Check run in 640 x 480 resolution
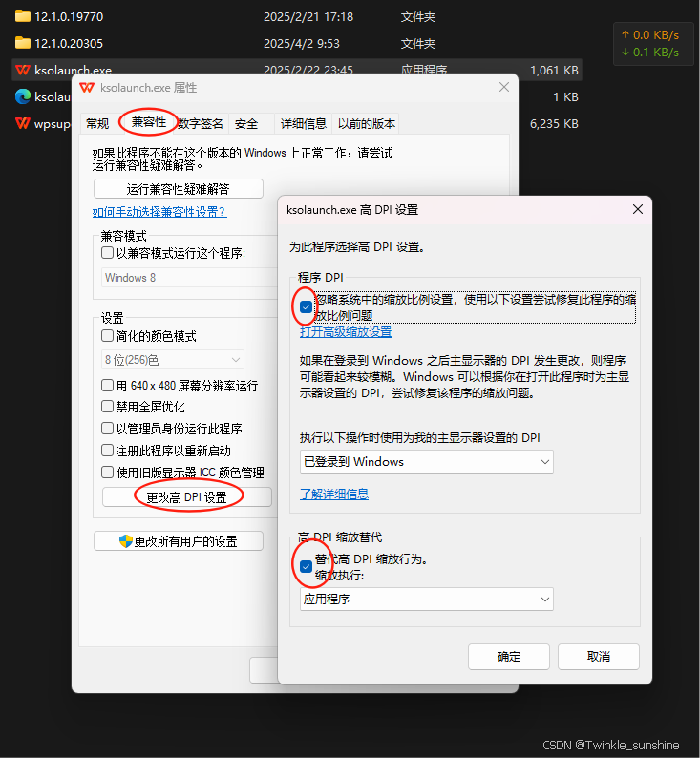This screenshot has height=758, width=700. [x=107, y=386]
